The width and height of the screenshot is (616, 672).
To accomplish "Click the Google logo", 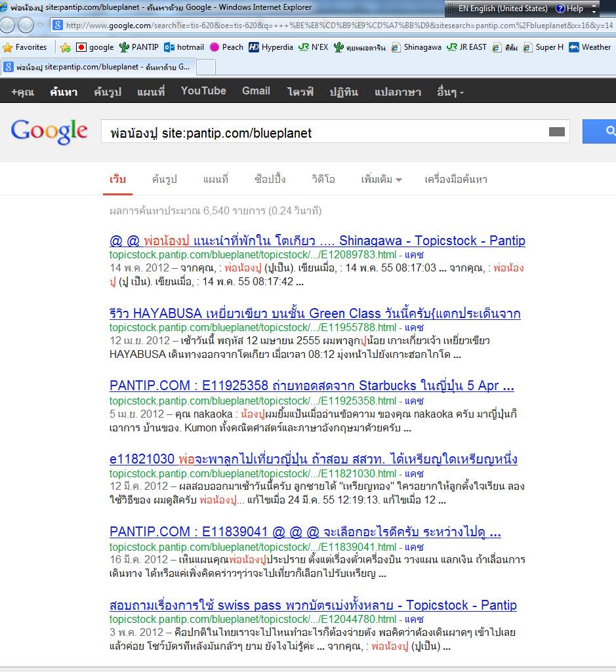I will point(49,131).
